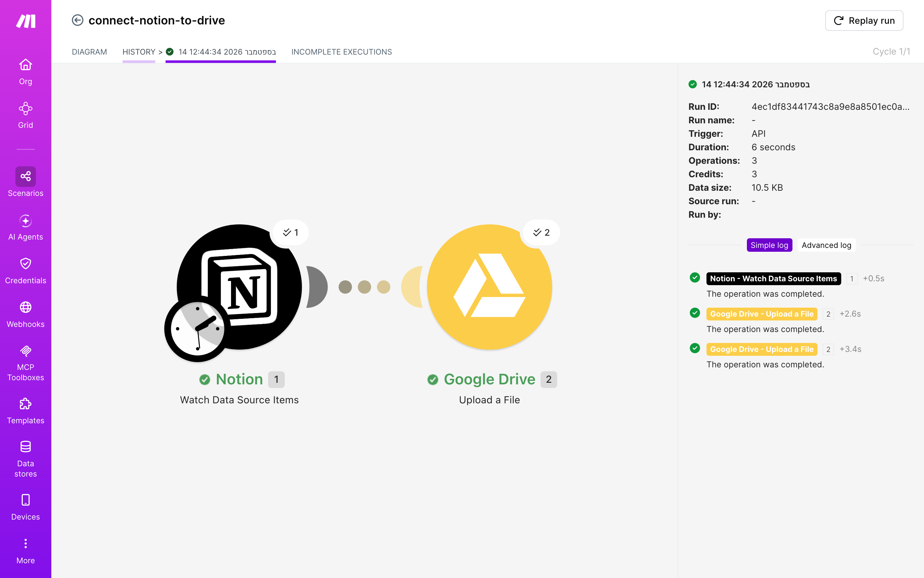This screenshot has width=924, height=578.
Task: Click the Notion module name label
Action: 239,379
